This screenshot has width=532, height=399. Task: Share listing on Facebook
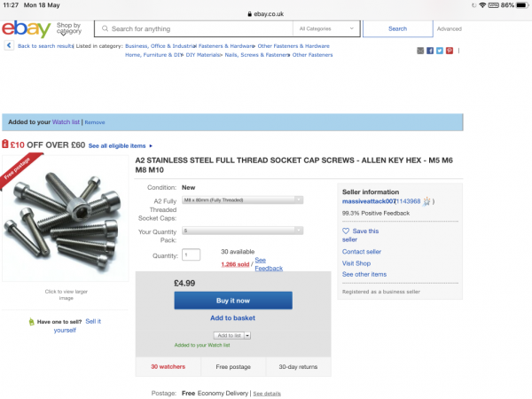coord(430,51)
